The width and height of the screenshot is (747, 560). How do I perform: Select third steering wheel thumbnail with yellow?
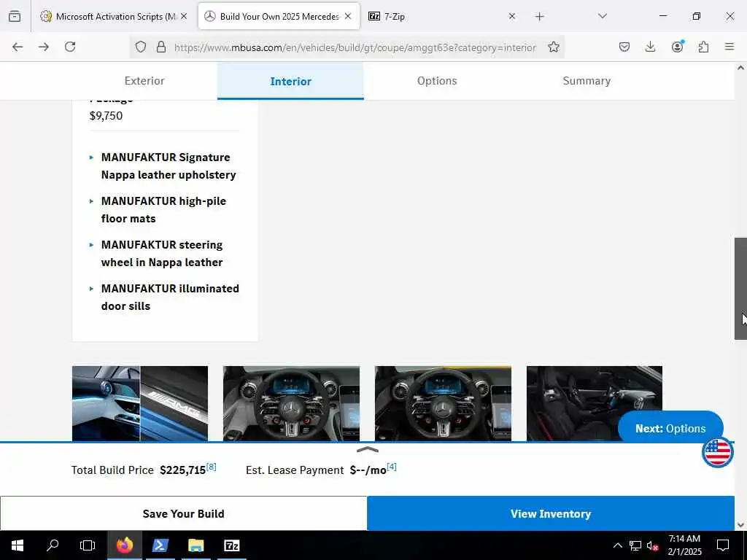[x=443, y=403]
